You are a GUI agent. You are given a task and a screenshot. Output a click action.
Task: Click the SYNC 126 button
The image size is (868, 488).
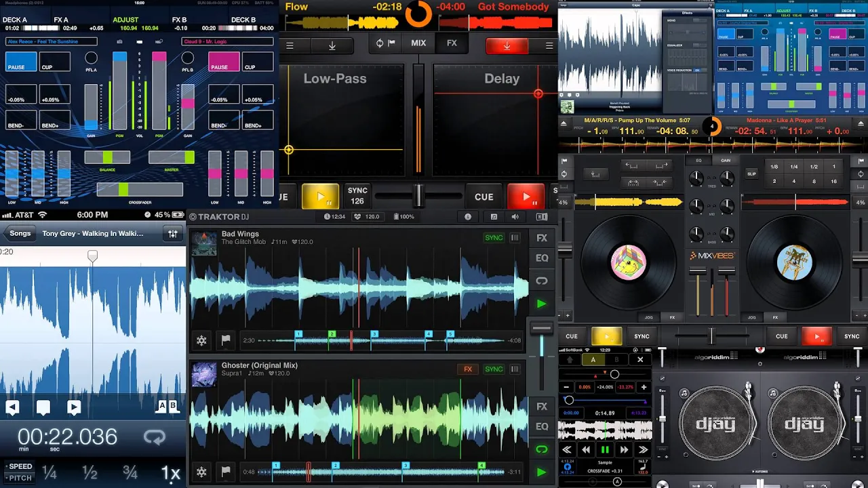coord(357,197)
